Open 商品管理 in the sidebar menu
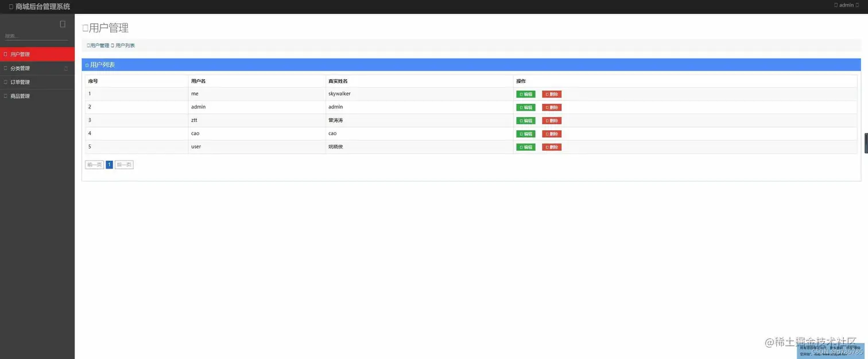Viewport: 868px width, 359px height. (x=37, y=96)
